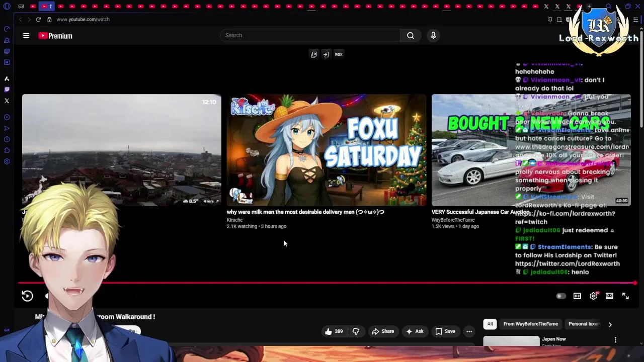Select the From WayBeforeTheFame chip
Viewport: 644px width, 362px height.
[531, 324]
